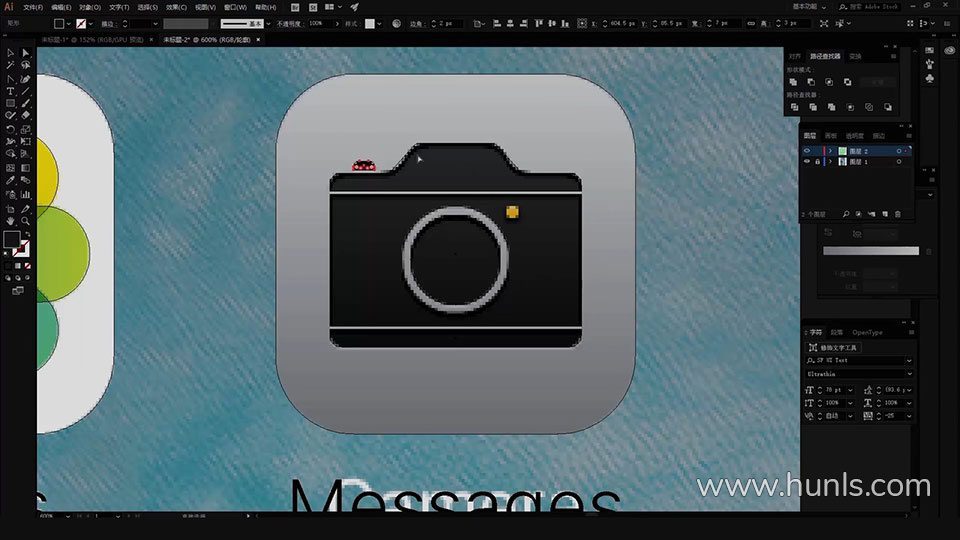The height and width of the screenshot is (540, 960).
Task: Select the Pen tool
Action: coord(10,79)
